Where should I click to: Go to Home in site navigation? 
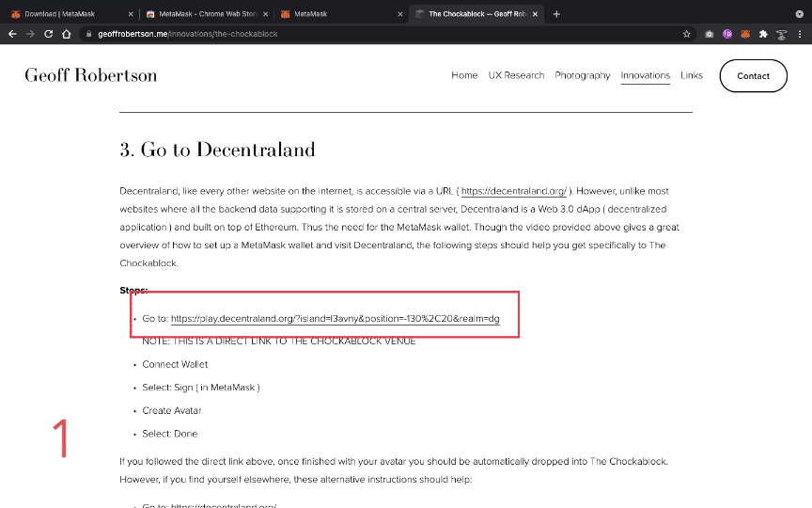[464, 75]
